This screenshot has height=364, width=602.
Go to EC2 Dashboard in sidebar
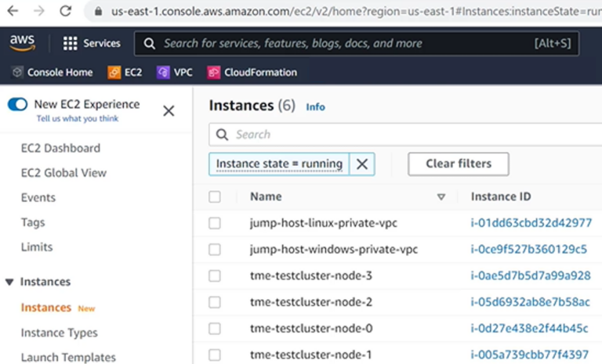[60, 148]
